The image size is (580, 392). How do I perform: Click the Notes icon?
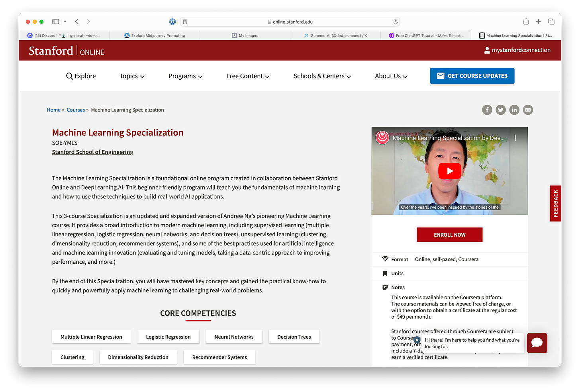[385, 287]
